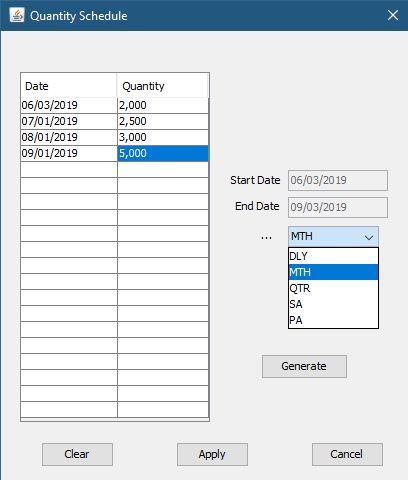Click the Start Date field
This screenshot has height=480, width=408.
coord(338,180)
